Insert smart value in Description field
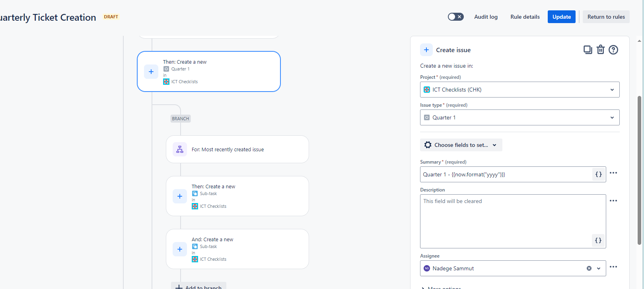 598,240
